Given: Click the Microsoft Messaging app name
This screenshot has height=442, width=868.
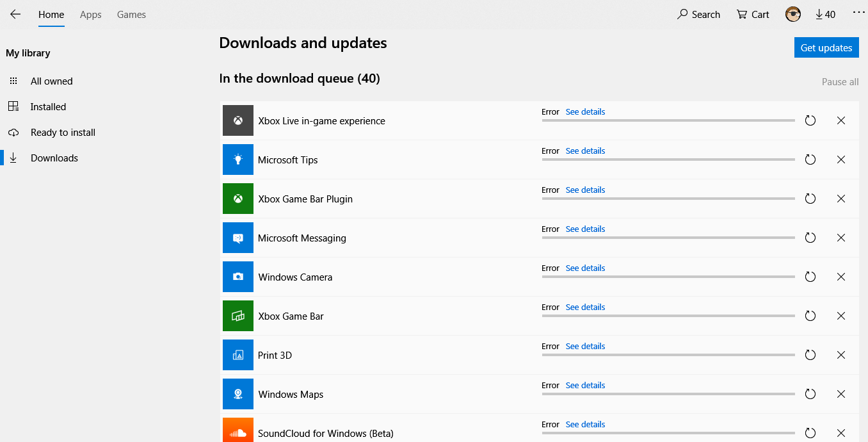Looking at the screenshot, I should click(302, 238).
